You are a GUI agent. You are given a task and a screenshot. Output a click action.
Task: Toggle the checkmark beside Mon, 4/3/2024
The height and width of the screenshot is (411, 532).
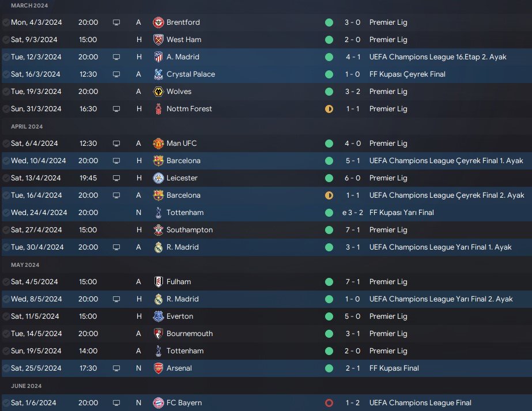point(5,22)
